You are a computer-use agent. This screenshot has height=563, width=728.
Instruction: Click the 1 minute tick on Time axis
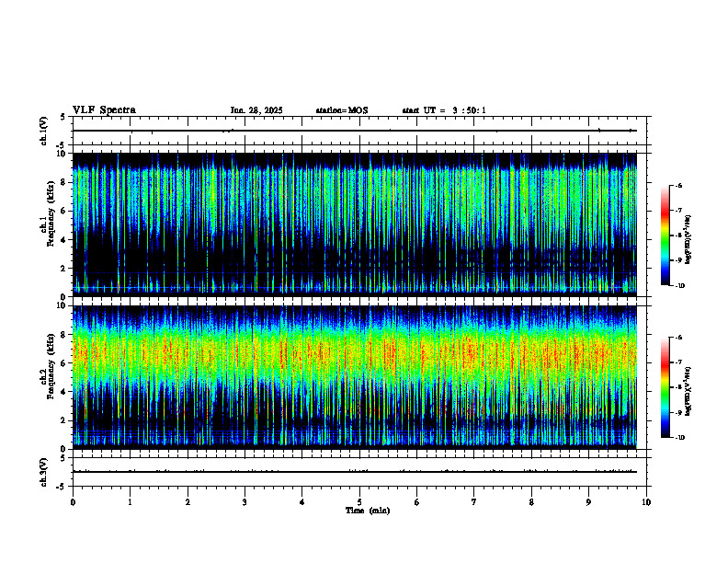[x=130, y=502]
